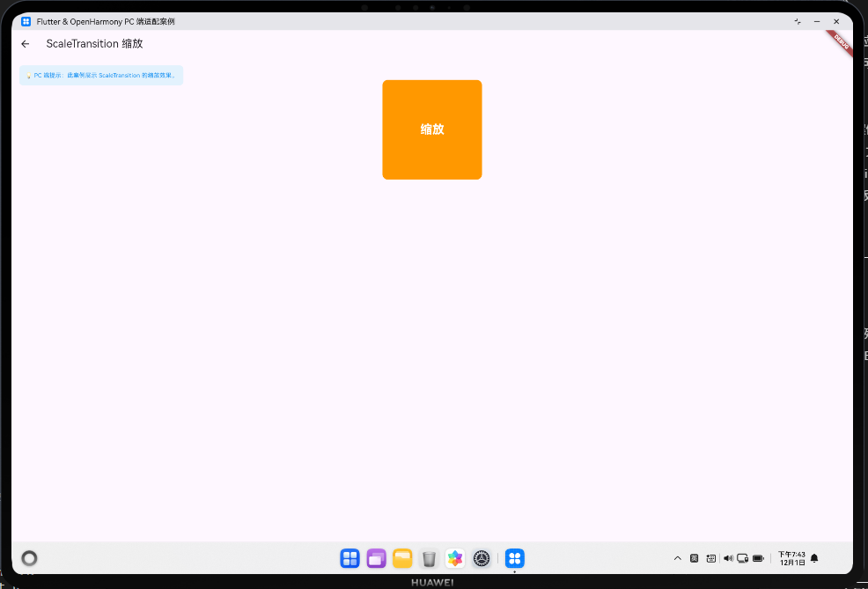Go back using the arrow icon

coord(25,44)
